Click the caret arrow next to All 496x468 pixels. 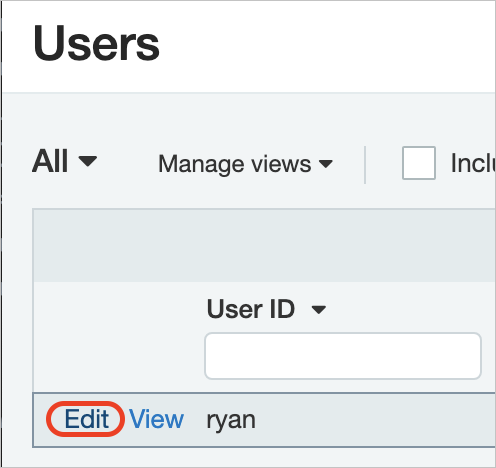coord(88,162)
